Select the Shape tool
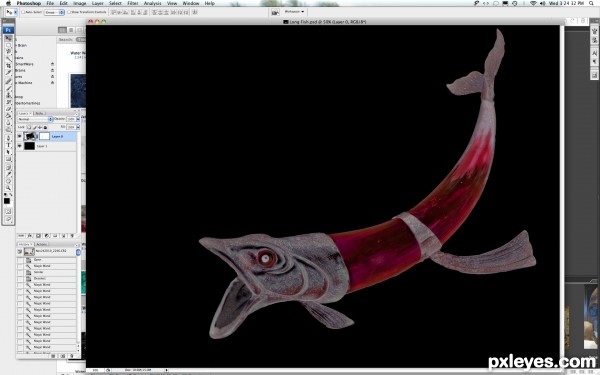 tap(8, 159)
